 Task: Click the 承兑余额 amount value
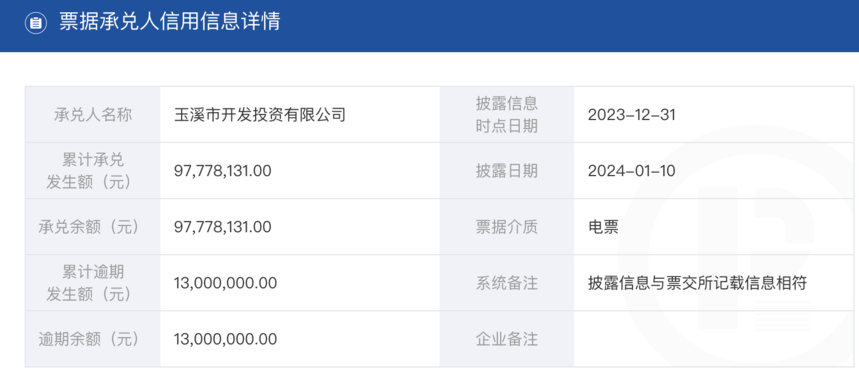point(222,227)
